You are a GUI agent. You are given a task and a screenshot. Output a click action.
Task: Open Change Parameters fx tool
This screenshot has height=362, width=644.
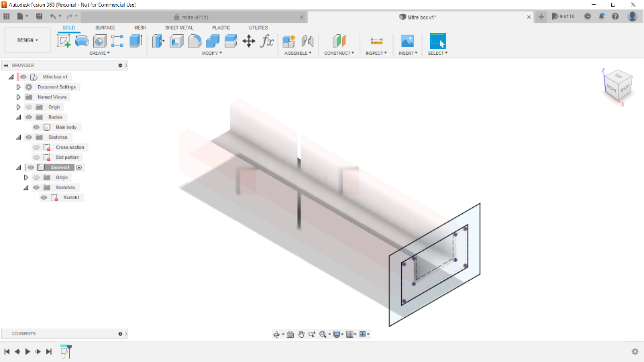267,42
